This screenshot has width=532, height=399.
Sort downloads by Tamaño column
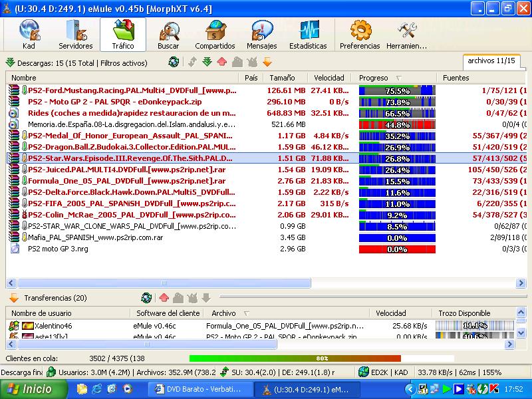[286, 78]
